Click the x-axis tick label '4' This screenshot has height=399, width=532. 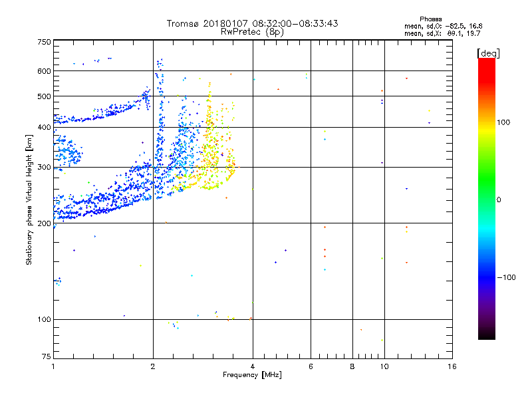click(253, 366)
